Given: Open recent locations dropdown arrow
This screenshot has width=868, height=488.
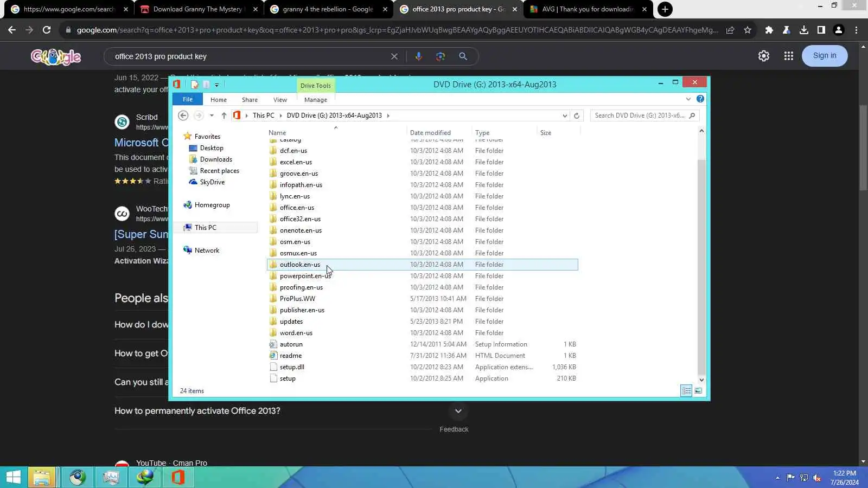Looking at the screenshot, I should tap(212, 115).
